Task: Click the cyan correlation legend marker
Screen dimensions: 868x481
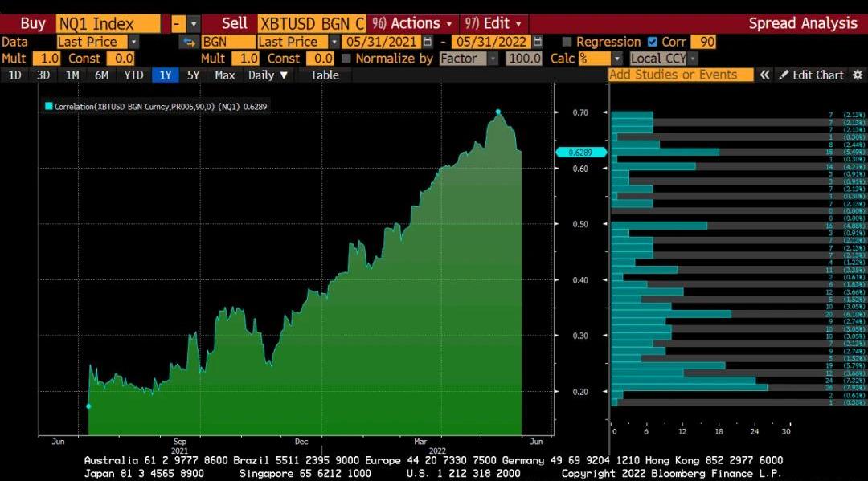Action: point(49,106)
